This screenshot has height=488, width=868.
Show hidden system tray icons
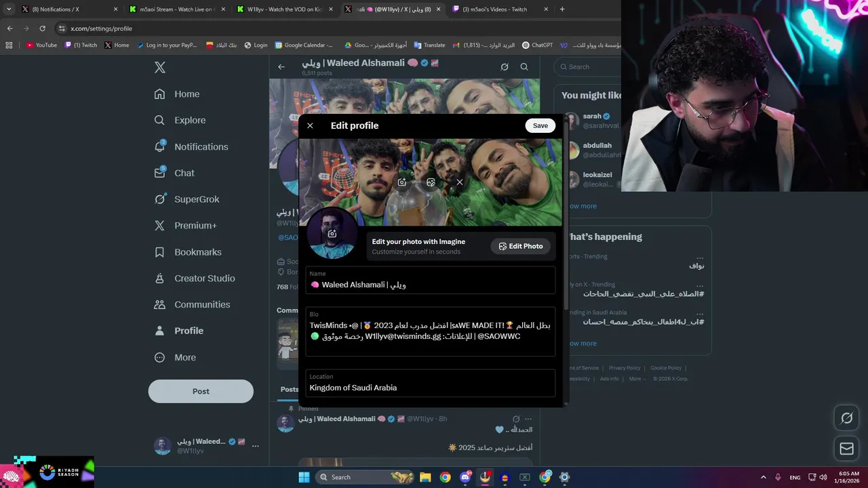coord(763,477)
